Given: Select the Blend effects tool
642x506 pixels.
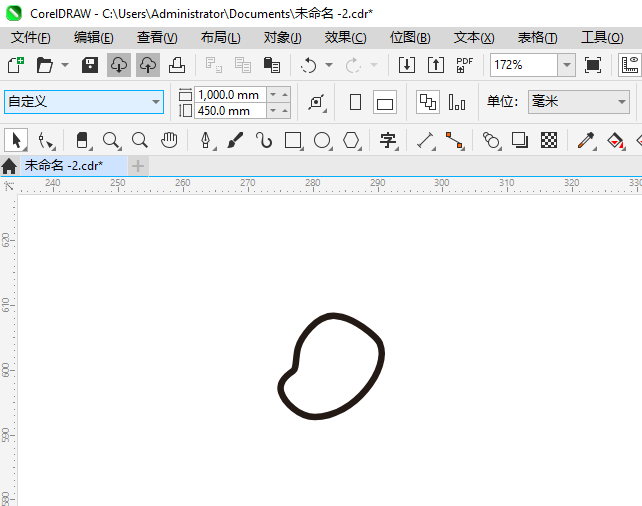Looking at the screenshot, I should tap(491, 140).
